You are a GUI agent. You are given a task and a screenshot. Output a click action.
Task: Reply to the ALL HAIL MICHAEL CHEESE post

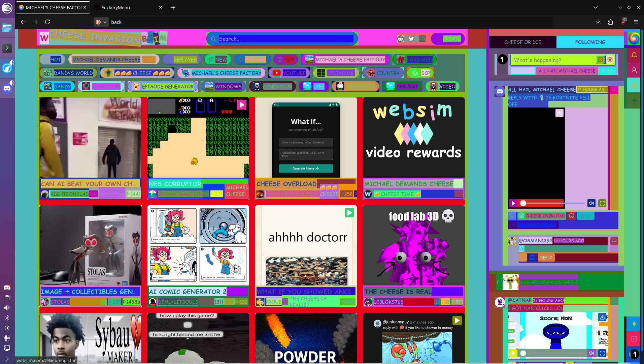(585, 216)
